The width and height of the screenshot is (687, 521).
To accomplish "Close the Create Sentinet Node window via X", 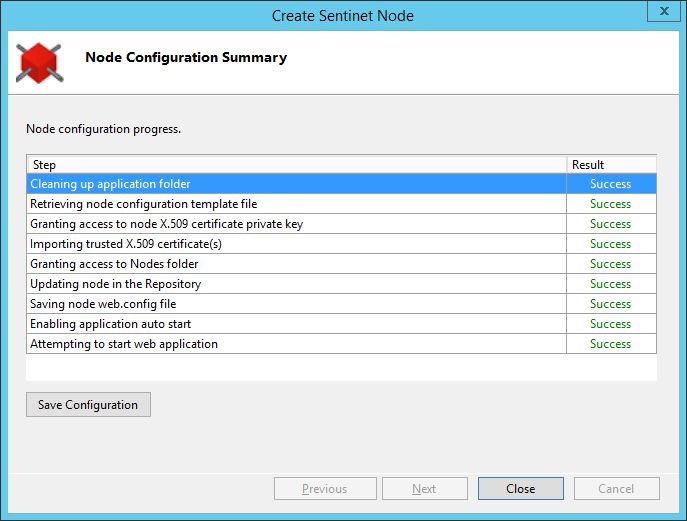I will (x=664, y=11).
